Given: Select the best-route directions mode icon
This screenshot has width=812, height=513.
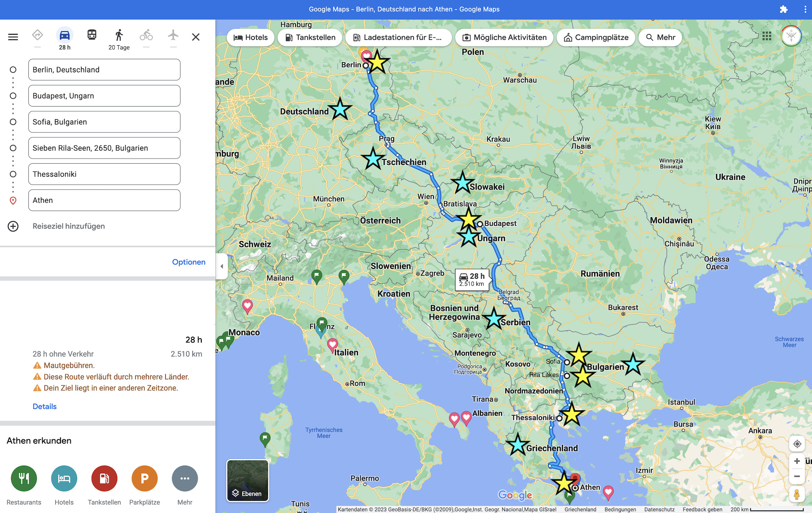Looking at the screenshot, I should click(x=38, y=35).
